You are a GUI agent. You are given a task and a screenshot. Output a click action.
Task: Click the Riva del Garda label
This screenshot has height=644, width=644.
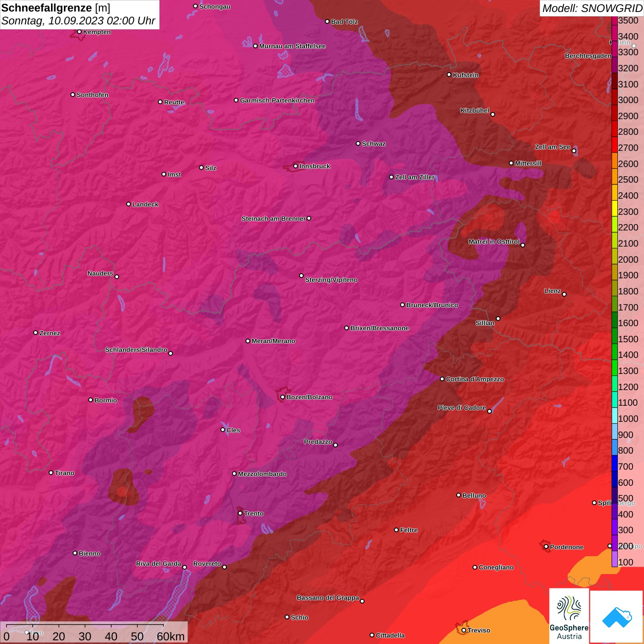pyautogui.click(x=159, y=563)
